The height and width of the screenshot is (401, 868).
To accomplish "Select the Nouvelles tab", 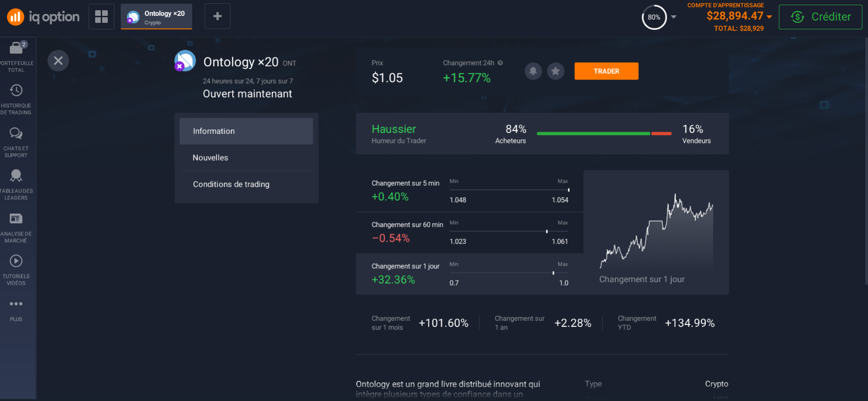I will 246,158.
